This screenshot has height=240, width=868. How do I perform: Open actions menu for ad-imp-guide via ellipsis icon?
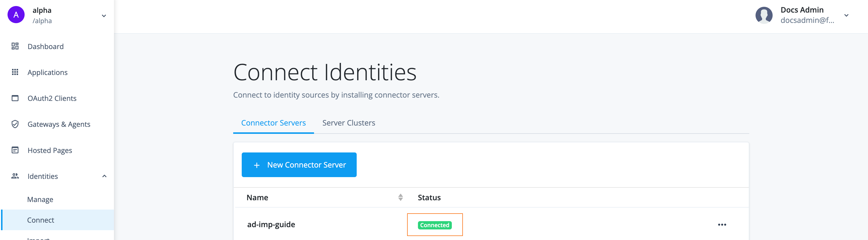coord(723,224)
